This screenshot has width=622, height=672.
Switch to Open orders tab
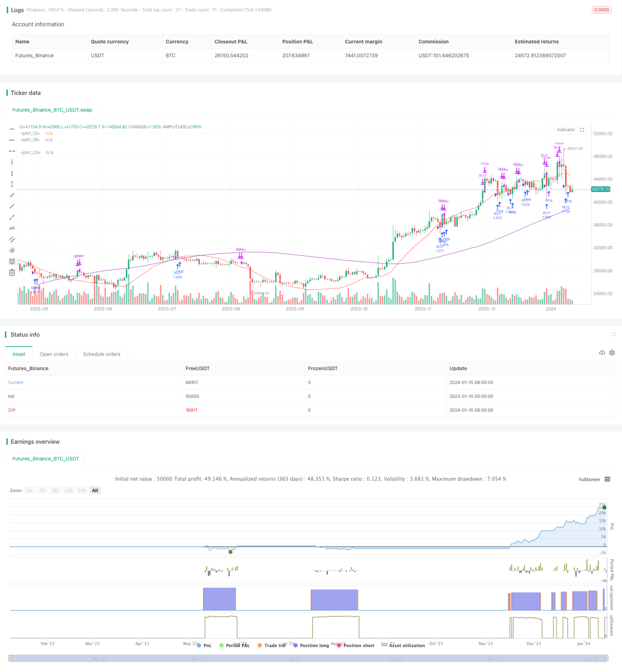(54, 354)
